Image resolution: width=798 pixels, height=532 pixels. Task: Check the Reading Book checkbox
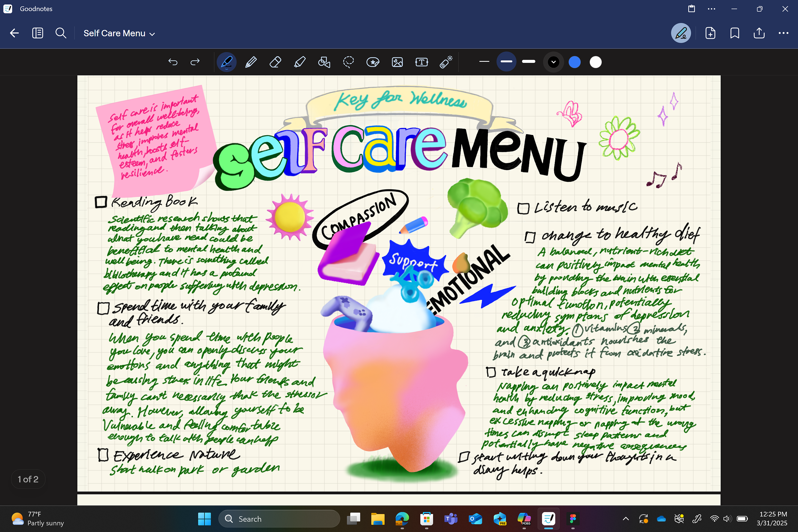101,202
